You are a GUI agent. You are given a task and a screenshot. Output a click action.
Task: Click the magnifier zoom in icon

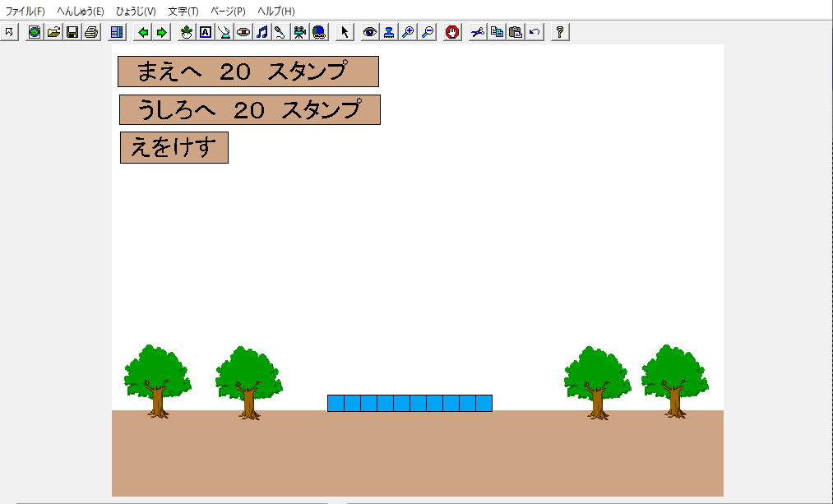pyautogui.click(x=408, y=32)
